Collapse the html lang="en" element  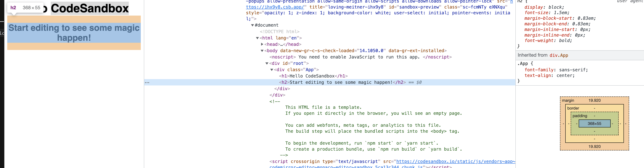[x=257, y=38]
